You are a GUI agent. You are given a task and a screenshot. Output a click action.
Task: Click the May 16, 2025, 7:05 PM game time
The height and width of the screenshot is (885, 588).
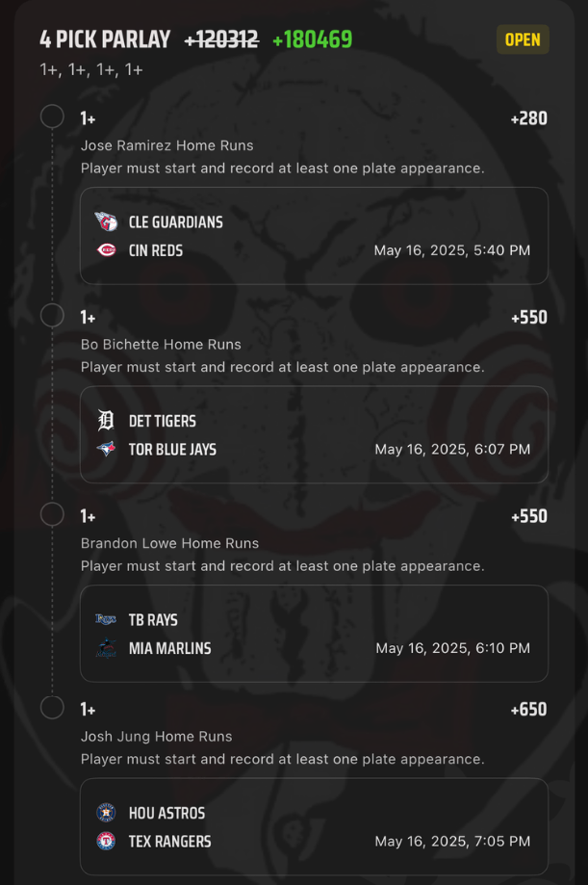[452, 841]
